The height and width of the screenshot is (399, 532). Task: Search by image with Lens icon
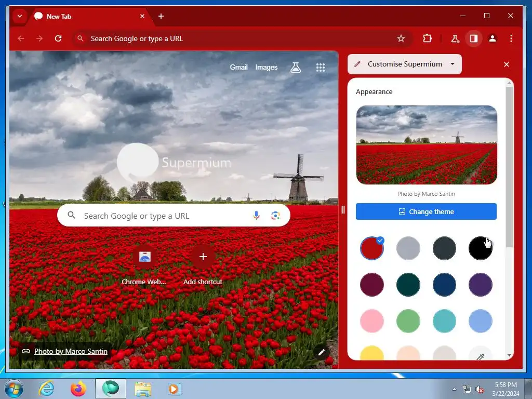point(275,216)
